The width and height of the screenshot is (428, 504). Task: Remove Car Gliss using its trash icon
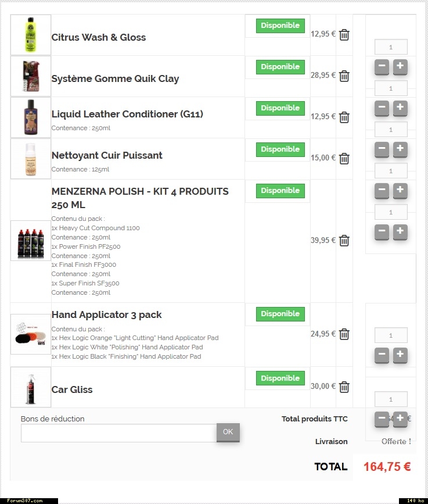pyautogui.click(x=344, y=387)
